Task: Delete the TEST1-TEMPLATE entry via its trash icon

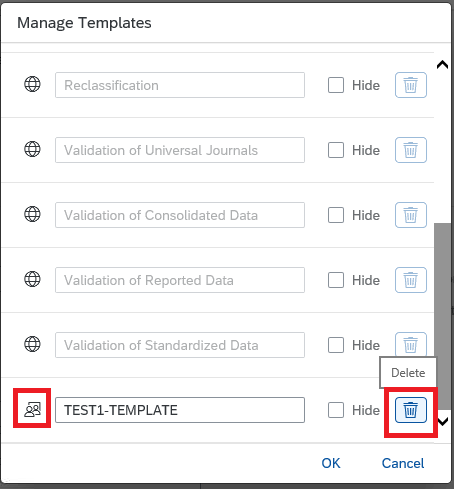Action: click(411, 410)
